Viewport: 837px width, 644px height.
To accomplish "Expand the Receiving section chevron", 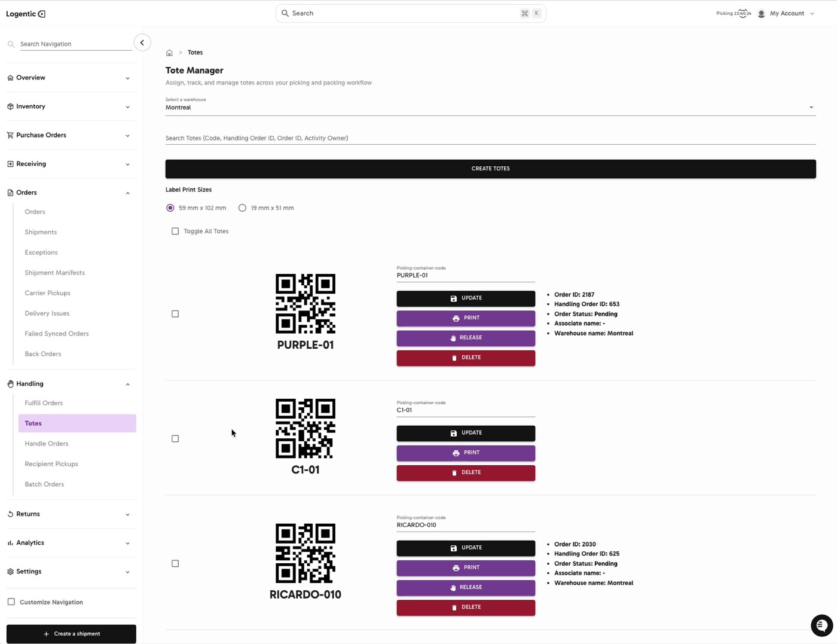I will [127, 164].
